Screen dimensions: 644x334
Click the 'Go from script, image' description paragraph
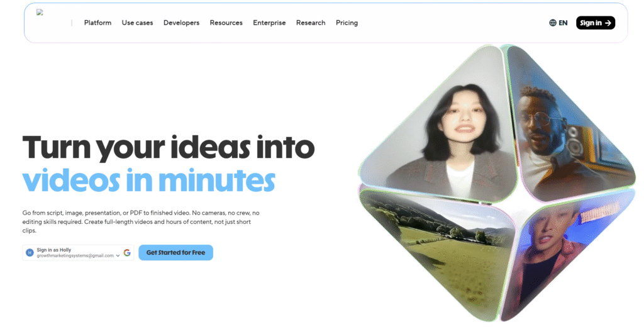[x=141, y=221]
